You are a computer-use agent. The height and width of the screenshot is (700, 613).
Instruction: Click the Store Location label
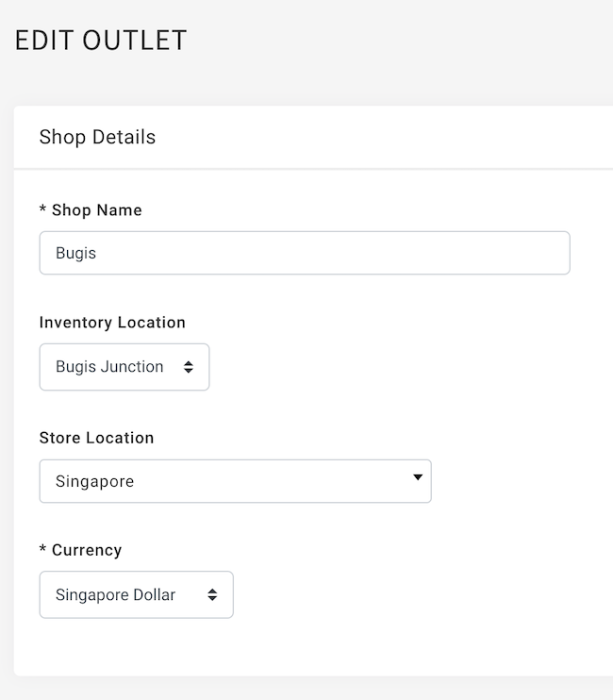coord(97,438)
